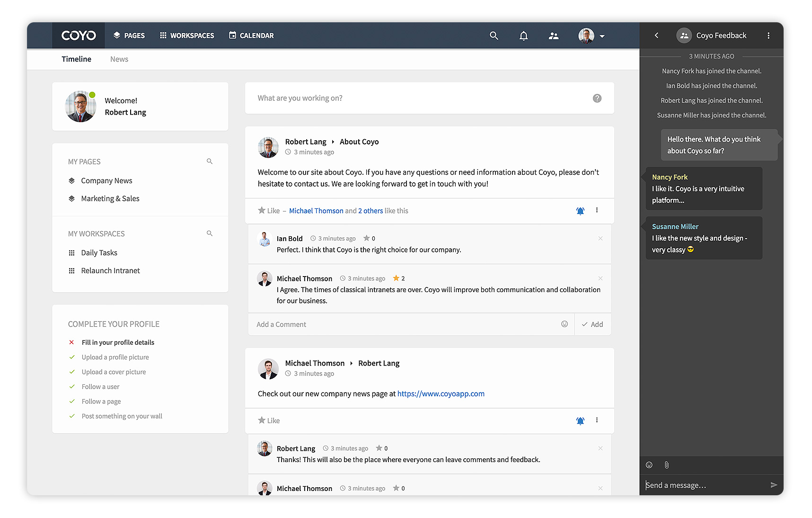
Task: Open the Pages menu
Action: coord(129,36)
